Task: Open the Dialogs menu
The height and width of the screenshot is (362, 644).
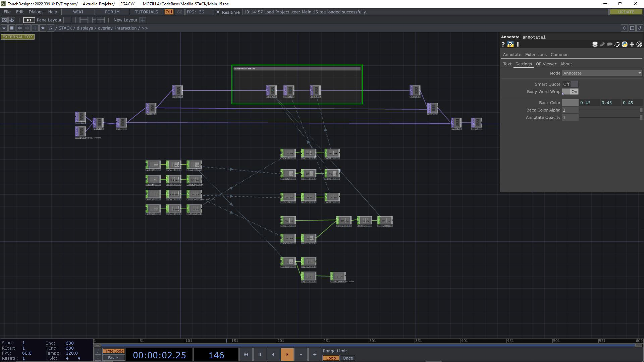Action: click(36, 12)
